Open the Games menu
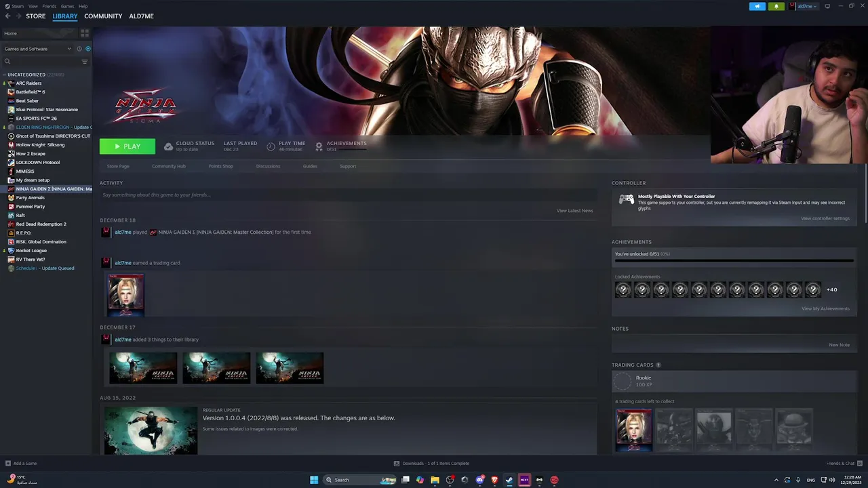This screenshot has height=488, width=868. click(67, 6)
